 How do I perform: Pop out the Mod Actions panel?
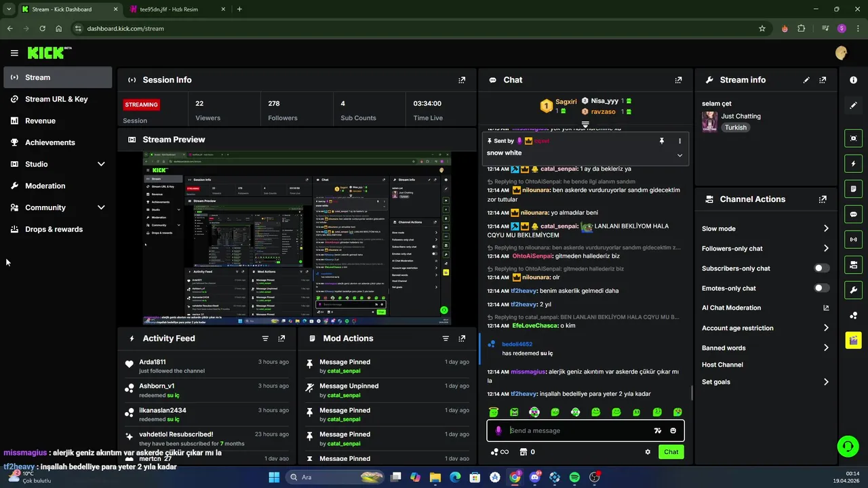pyautogui.click(x=462, y=338)
